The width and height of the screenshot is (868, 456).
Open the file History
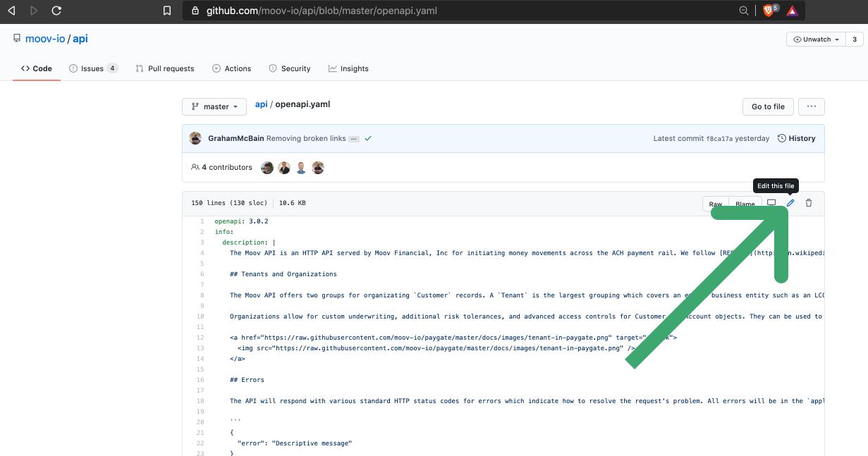[x=797, y=138]
